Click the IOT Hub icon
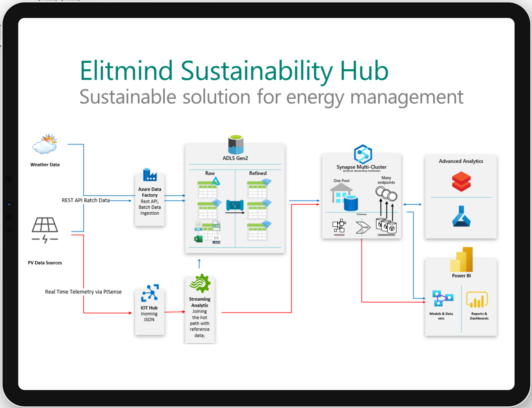532x408 pixels. [150, 293]
